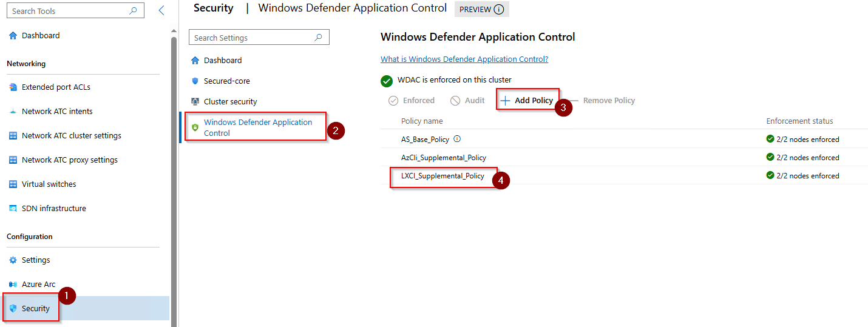The width and height of the screenshot is (868, 327).
Task: Click the Virtual switches icon
Action: (13, 184)
